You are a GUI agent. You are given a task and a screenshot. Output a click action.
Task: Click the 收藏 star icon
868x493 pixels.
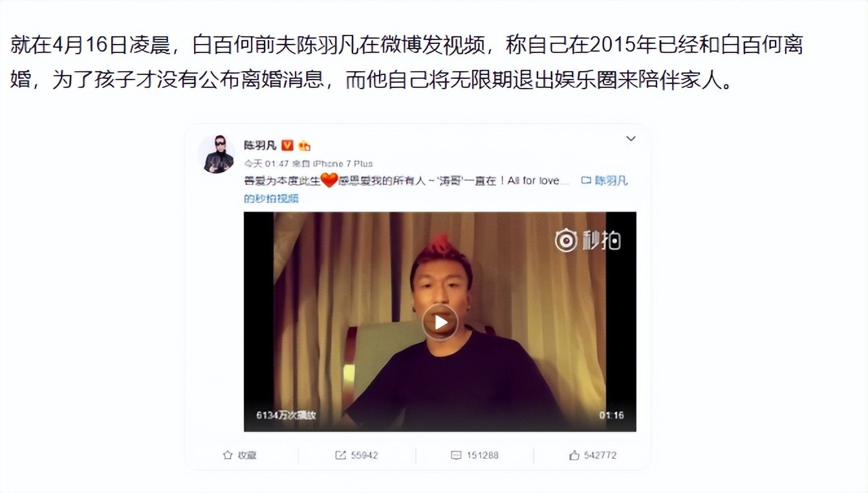tap(228, 455)
